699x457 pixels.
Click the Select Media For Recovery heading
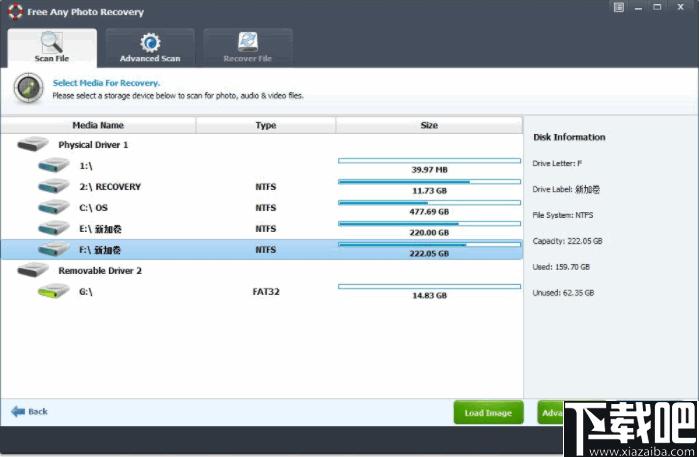click(x=106, y=83)
